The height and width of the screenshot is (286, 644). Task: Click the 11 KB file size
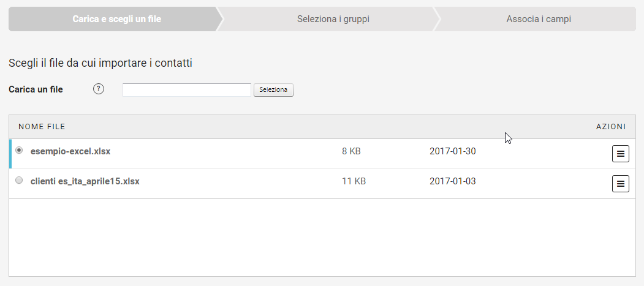(354, 181)
